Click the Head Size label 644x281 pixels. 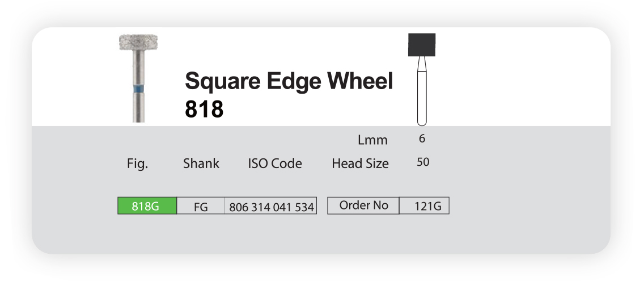click(360, 163)
